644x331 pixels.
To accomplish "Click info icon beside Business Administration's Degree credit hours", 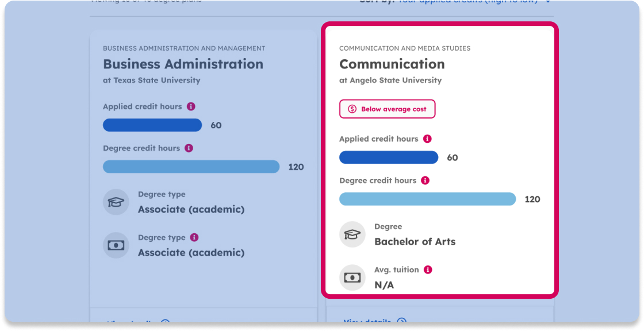I will 189,148.
